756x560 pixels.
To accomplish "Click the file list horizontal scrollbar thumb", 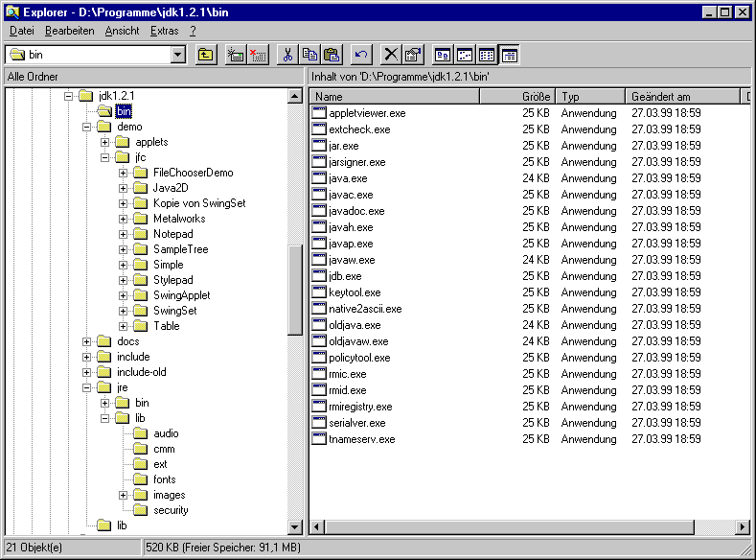I will pos(509,527).
